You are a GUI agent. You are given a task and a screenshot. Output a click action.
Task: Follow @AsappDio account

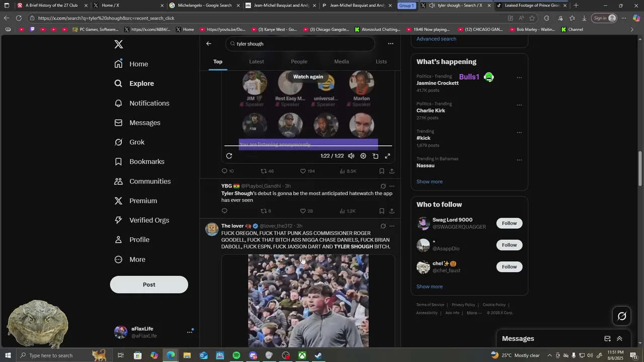pos(509,245)
